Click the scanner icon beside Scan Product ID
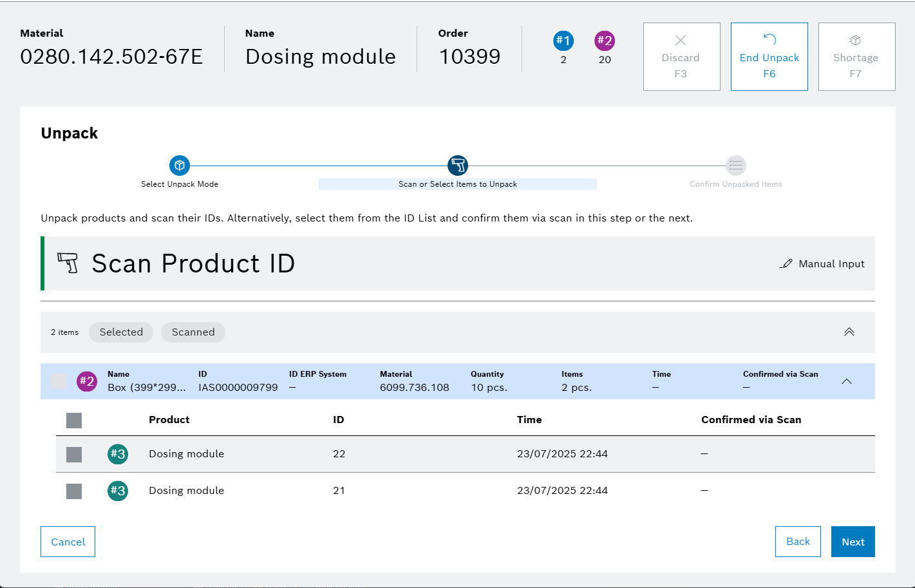This screenshot has height=588, width=915. [x=68, y=263]
